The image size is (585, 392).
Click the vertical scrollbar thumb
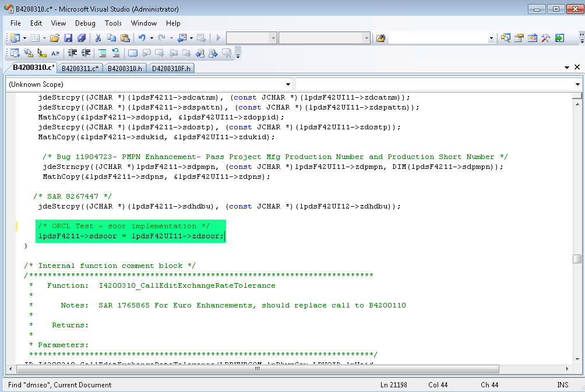(577, 259)
